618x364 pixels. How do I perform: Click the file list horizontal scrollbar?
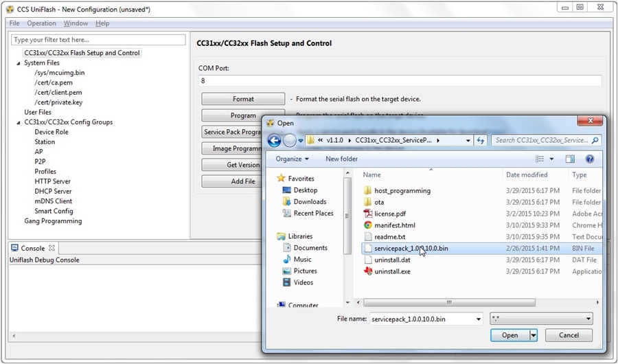pyautogui.click(x=449, y=302)
